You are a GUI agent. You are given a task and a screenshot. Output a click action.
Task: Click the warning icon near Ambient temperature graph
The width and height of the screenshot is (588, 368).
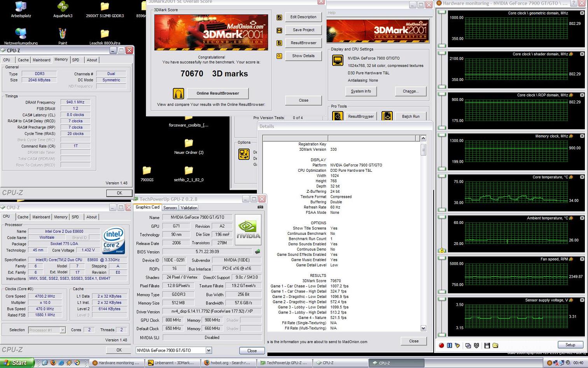pos(442,250)
